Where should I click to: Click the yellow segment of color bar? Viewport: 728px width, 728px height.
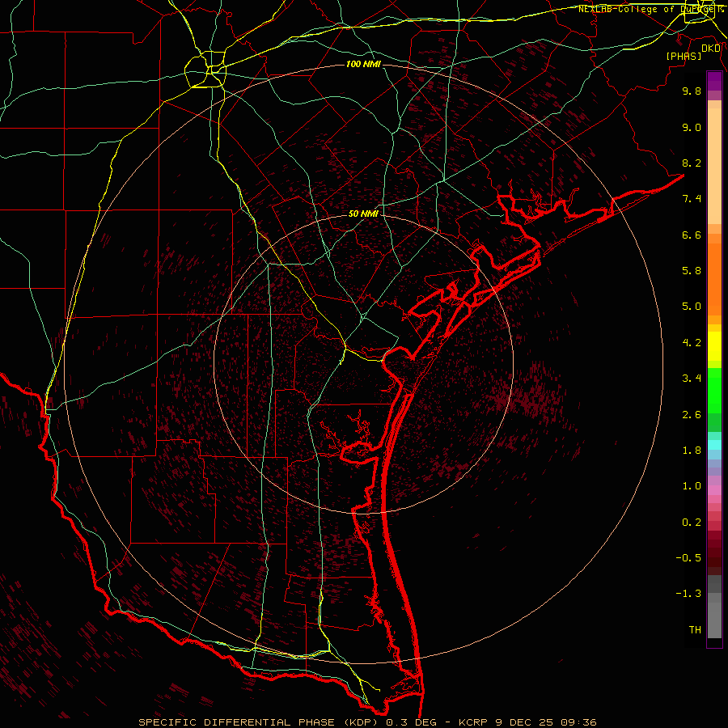pos(714,346)
